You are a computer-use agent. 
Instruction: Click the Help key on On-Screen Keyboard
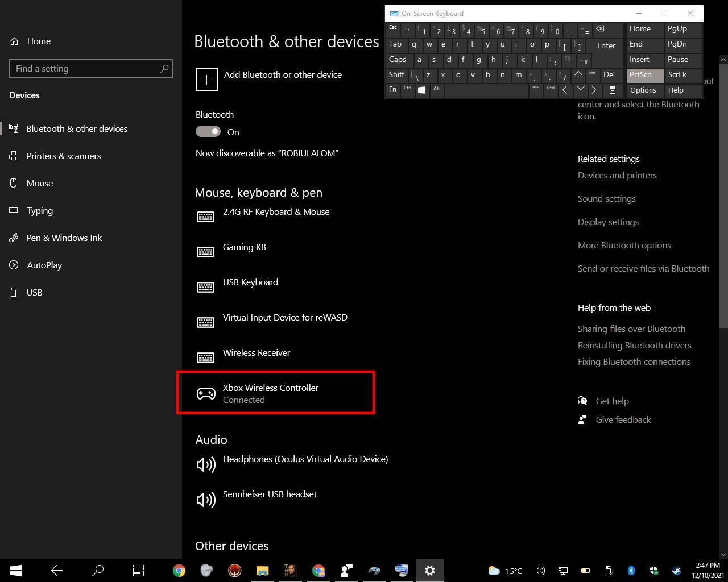684,90
